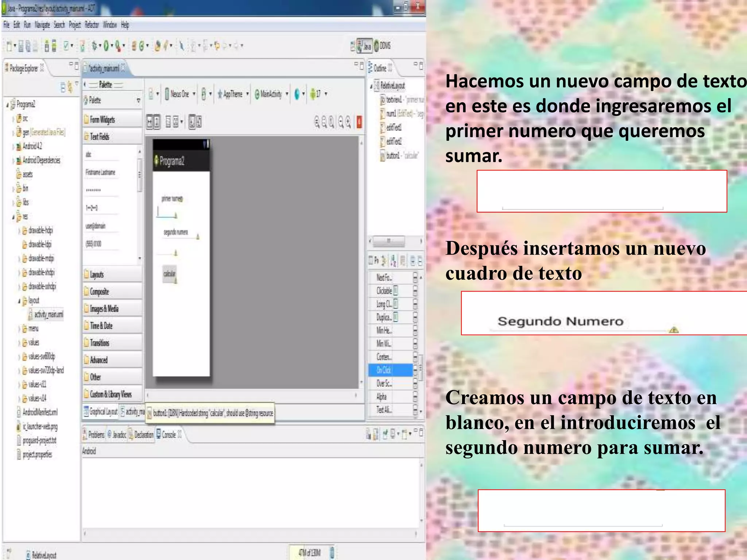
Task: Open the Console tab
Action: tap(169, 435)
